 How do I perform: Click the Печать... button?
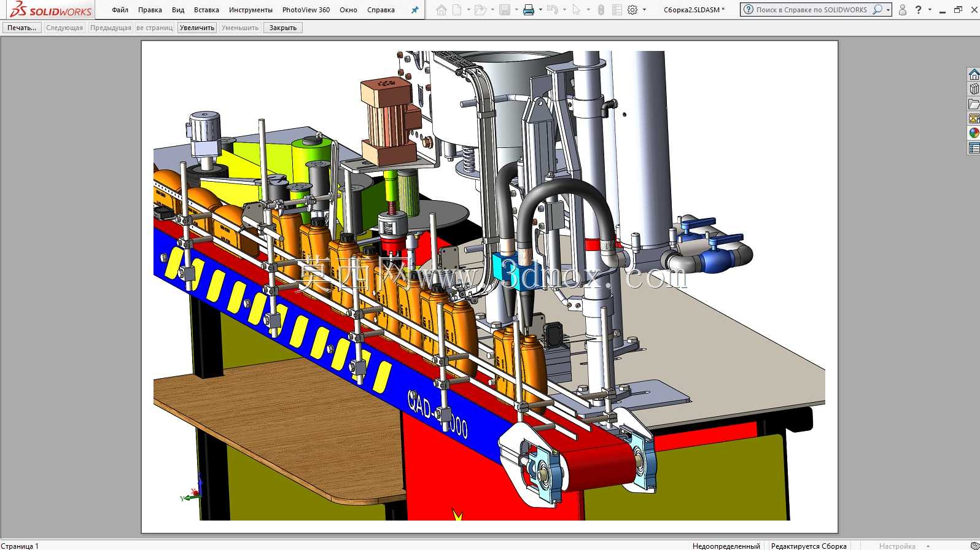coord(22,28)
